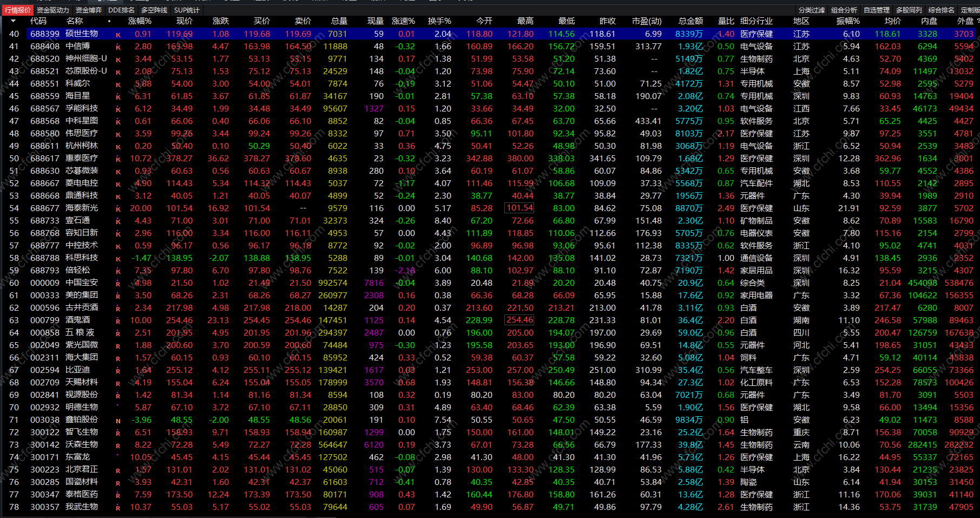Open the 综合排名 ranking button
Image resolution: width=980 pixels, height=518 pixels.
(942, 10)
